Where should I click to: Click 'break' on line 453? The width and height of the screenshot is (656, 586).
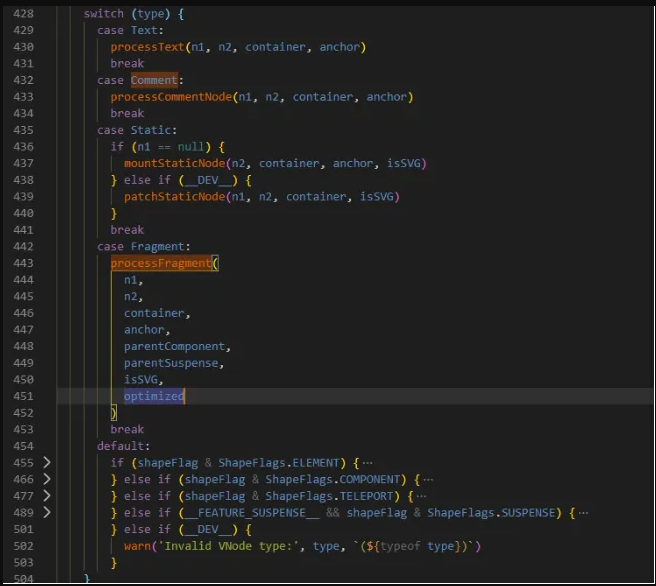click(x=127, y=430)
